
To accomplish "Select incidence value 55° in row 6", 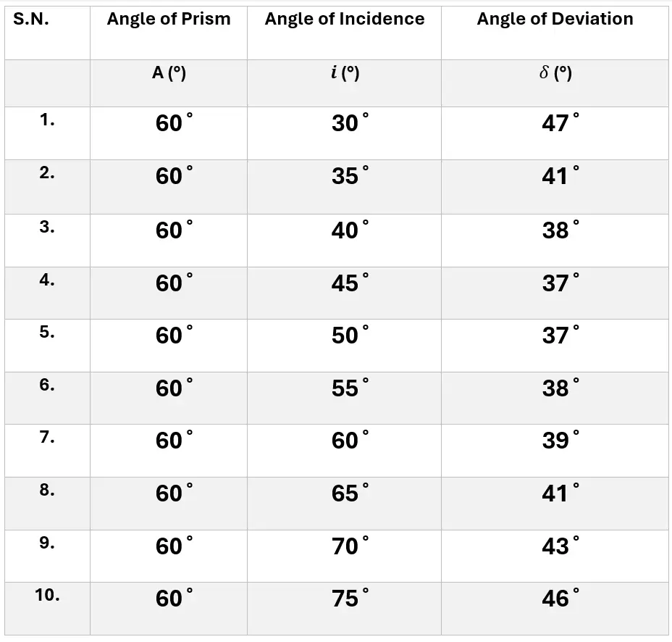I will 350,388.
